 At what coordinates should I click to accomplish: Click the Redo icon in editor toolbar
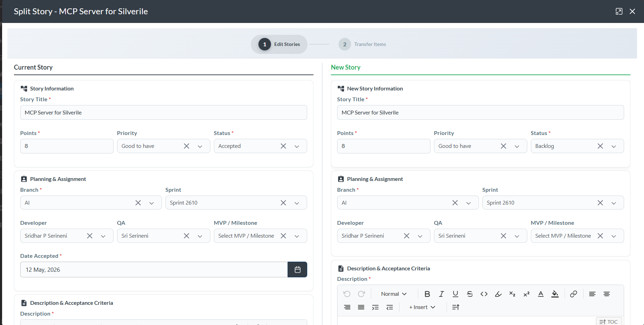tap(361, 294)
